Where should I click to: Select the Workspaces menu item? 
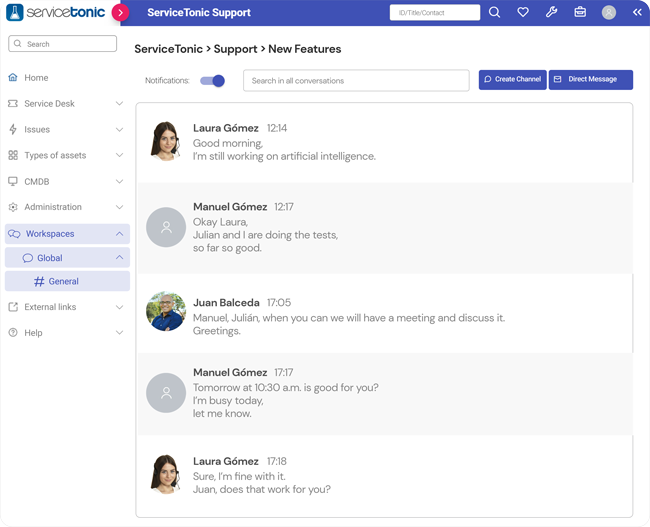67,234
